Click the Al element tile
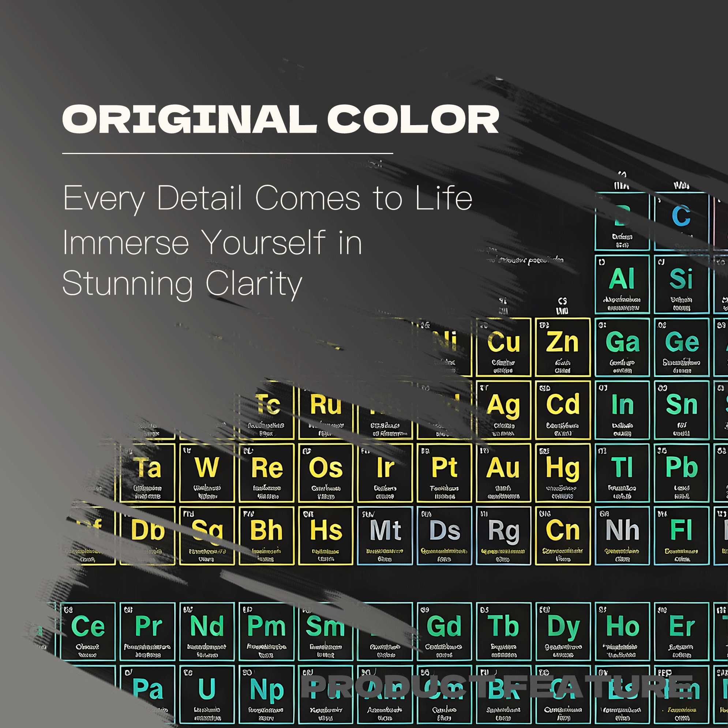This screenshot has width=728, height=728. click(623, 284)
